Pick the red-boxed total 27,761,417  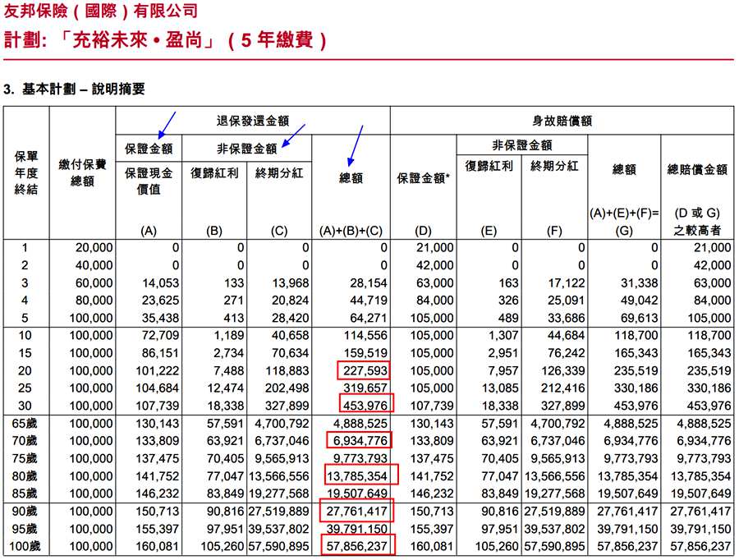pos(356,512)
